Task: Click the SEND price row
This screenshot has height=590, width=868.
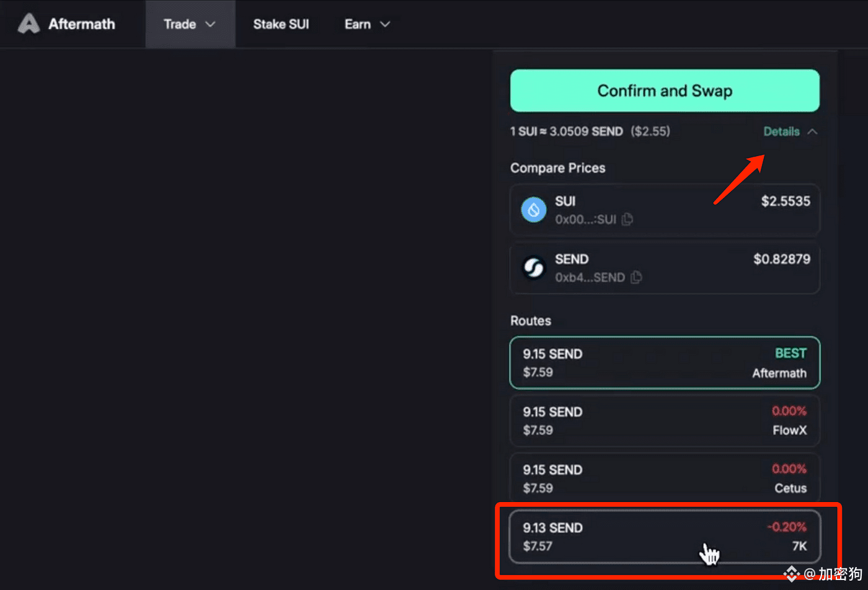Action: click(x=665, y=268)
